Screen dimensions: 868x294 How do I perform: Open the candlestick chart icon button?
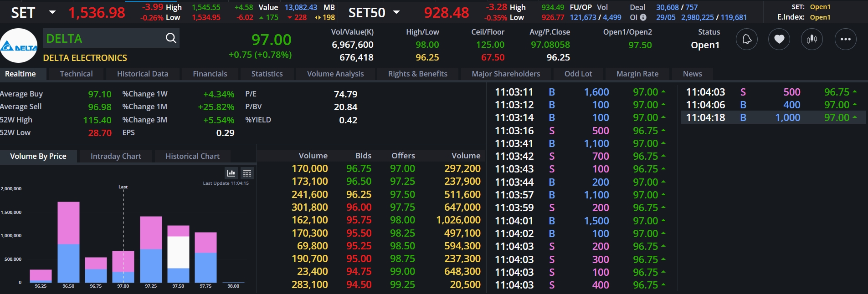point(812,40)
